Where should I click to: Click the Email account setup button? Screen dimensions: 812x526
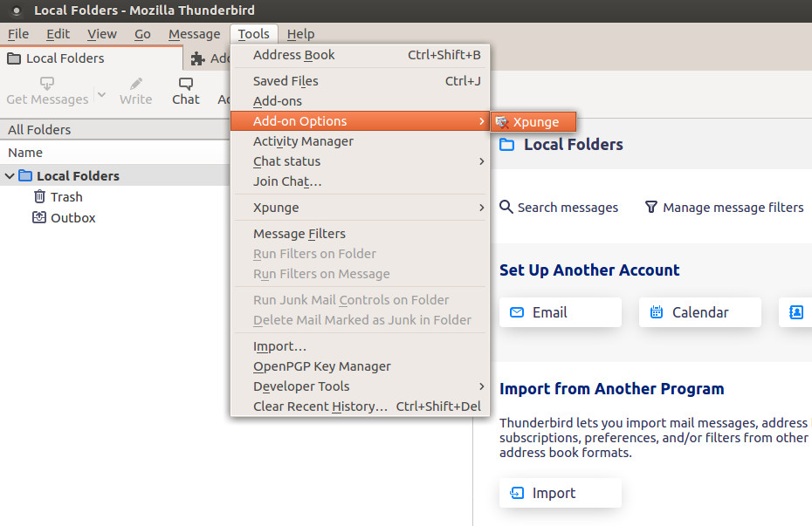click(x=561, y=312)
